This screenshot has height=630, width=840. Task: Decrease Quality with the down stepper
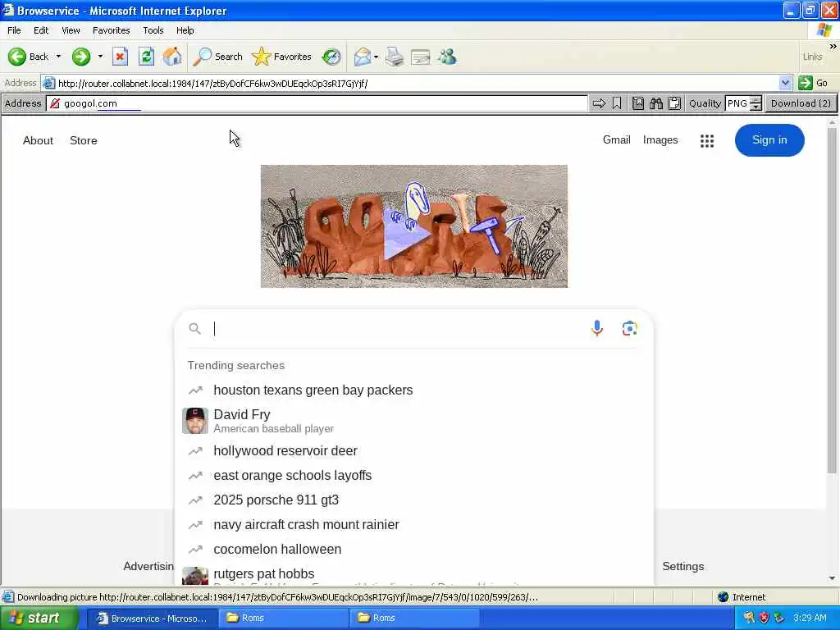(756, 107)
